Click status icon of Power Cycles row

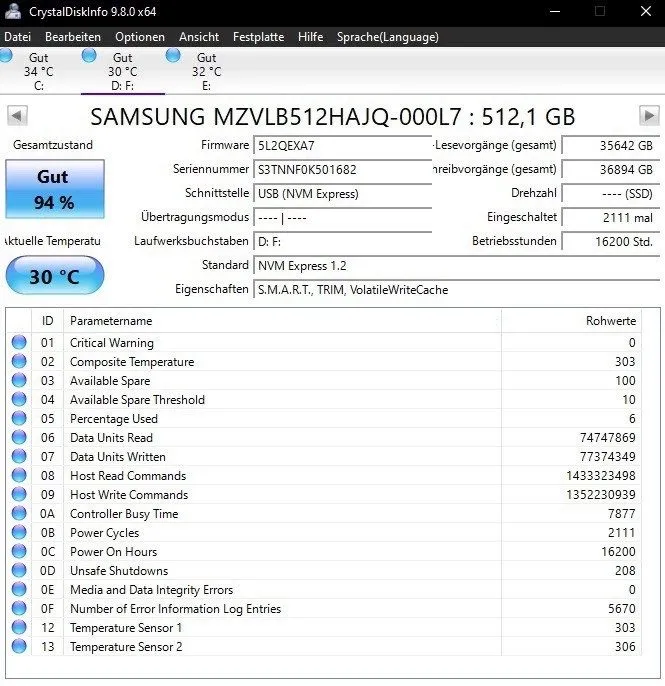[x=19, y=532]
